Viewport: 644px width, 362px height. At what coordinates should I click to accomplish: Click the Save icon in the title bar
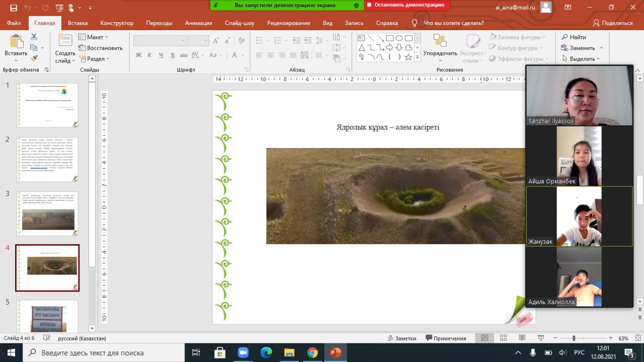click(x=14, y=8)
